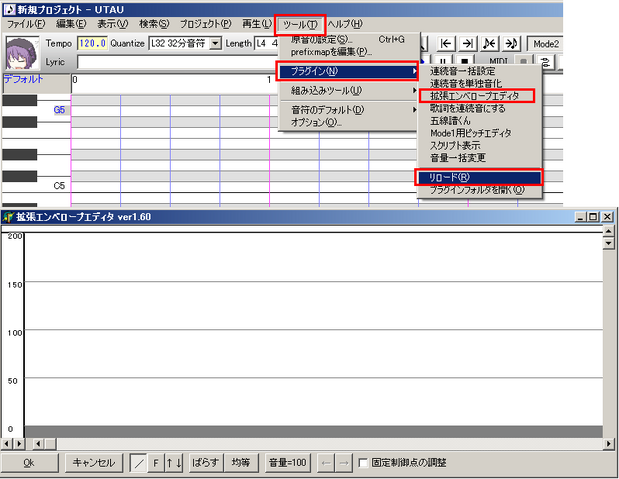Click the horizontal scrollbar right arrow in envelope editor
The image size is (619, 479).
coord(608,444)
